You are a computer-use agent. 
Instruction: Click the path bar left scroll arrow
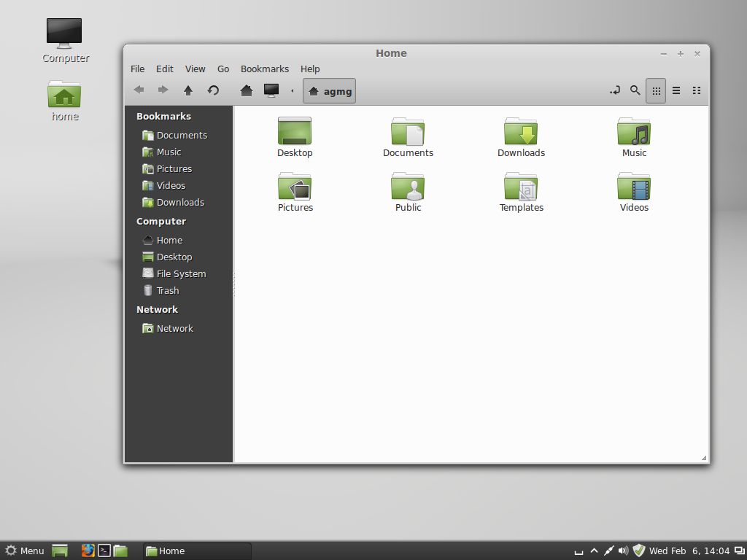point(293,91)
